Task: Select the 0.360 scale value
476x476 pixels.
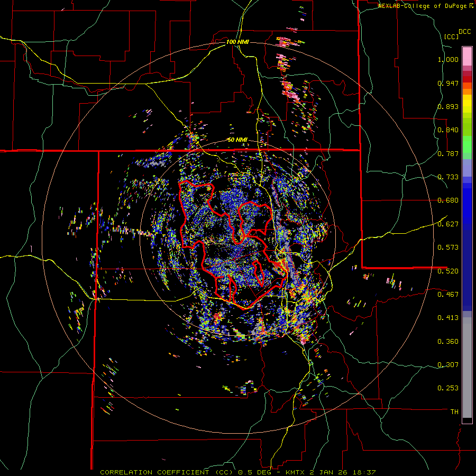Action: tap(448, 342)
